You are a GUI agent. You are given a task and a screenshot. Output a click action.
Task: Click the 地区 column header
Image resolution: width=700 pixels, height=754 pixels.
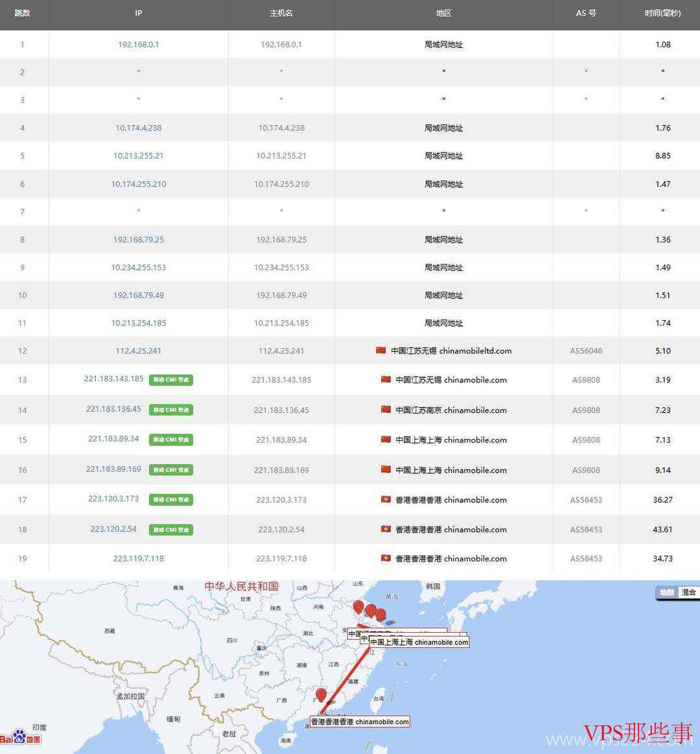point(444,14)
